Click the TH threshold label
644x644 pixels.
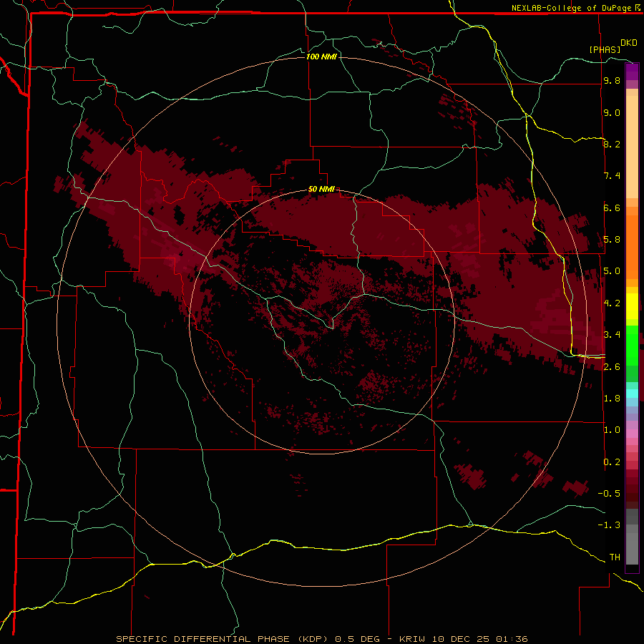pos(615,557)
